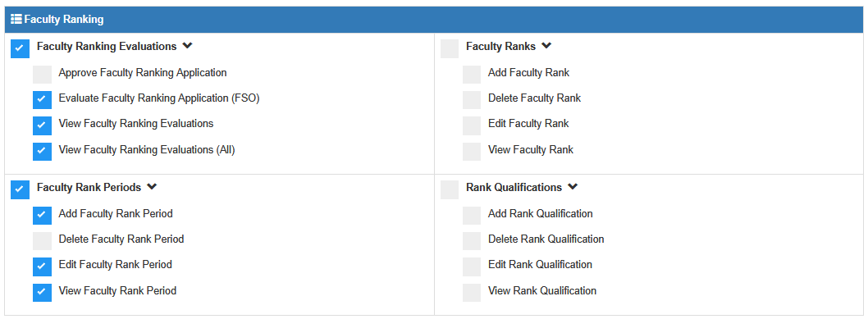Collapse Rank Qualifications with its chevron
This screenshot has width=868, height=319.
click(x=573, y=187)
